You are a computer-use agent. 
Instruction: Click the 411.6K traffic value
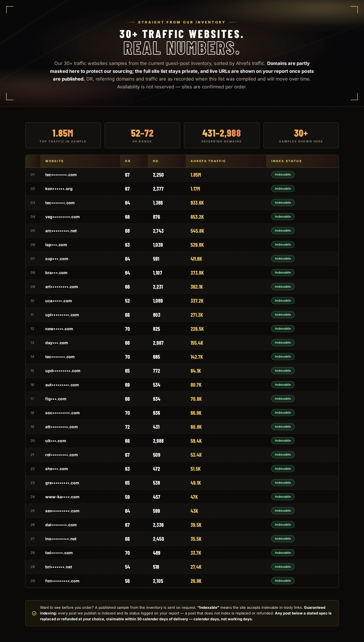(x=196, y=259)
